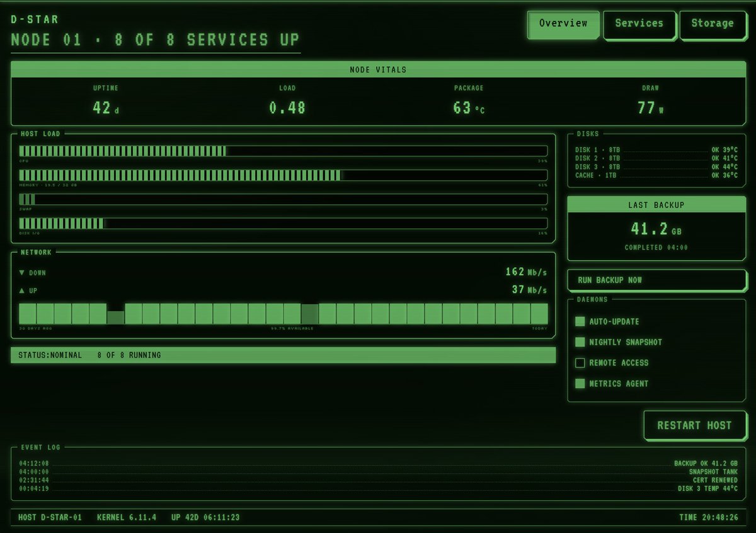Click the 'MEMORY · 19.5 / 32 GB' label
Image resolution: width=756 pixels, height=533 pixels.
point(48,185)
